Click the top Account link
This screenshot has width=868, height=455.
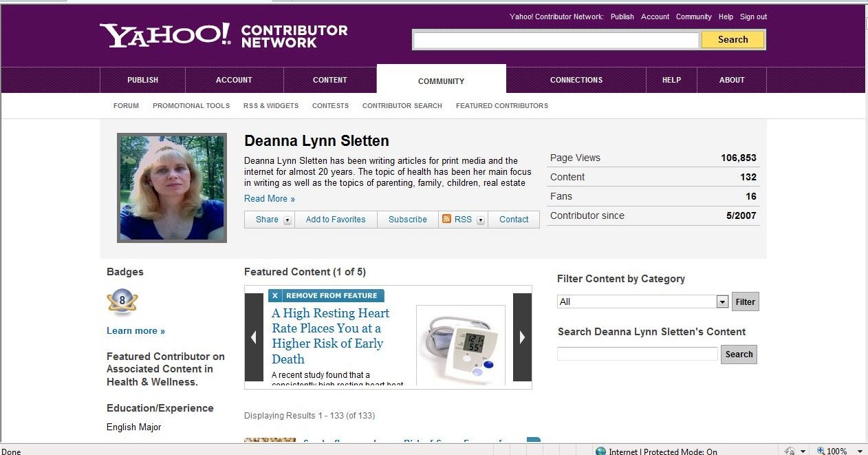(655, 17)
